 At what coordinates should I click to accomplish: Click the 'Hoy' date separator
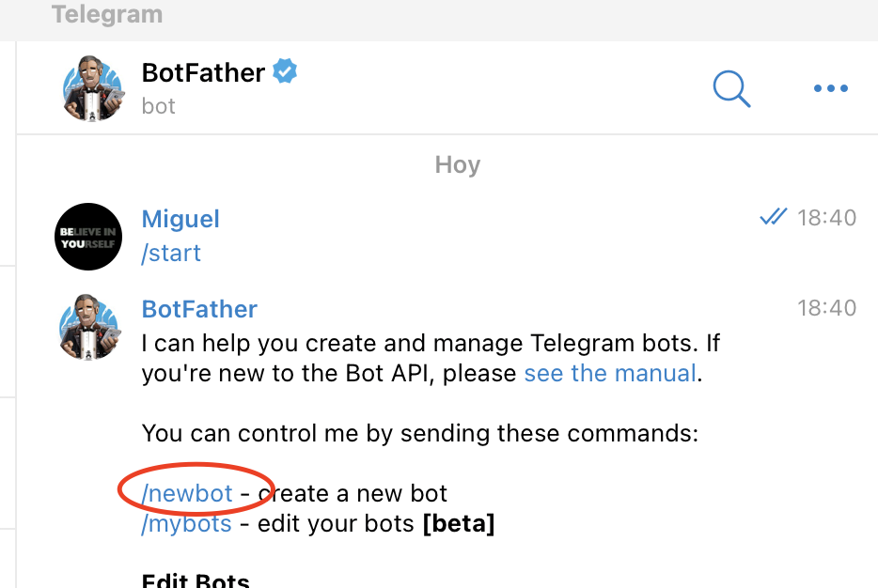point(458,165)
